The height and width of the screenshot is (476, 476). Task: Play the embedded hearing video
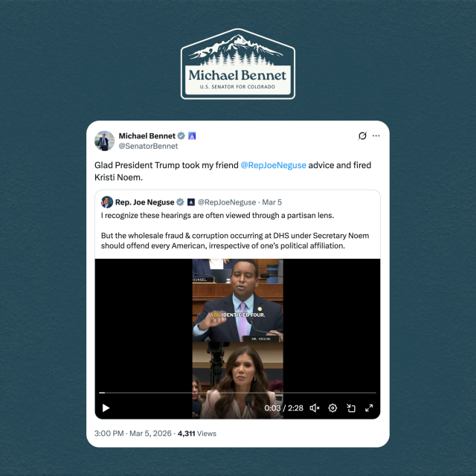(x=106, y=408)
